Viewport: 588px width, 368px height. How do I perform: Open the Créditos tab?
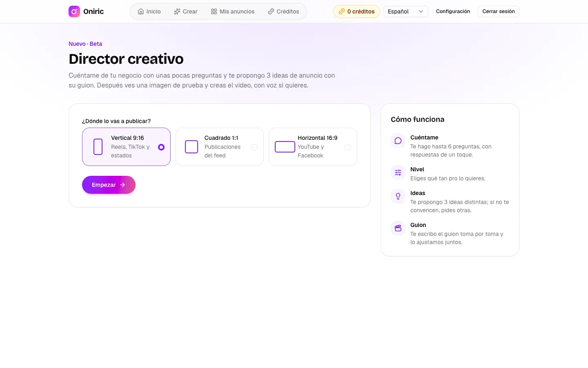(x=284, y=11)
